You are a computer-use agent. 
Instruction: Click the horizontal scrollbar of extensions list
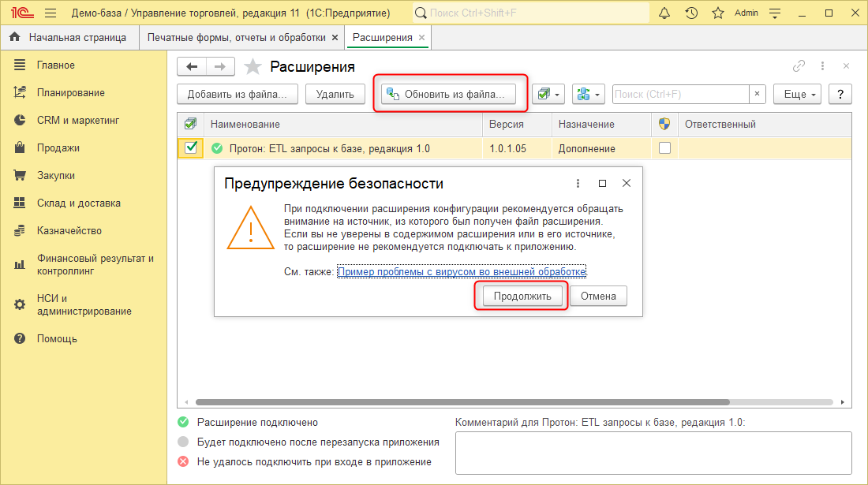pos(462,402)
